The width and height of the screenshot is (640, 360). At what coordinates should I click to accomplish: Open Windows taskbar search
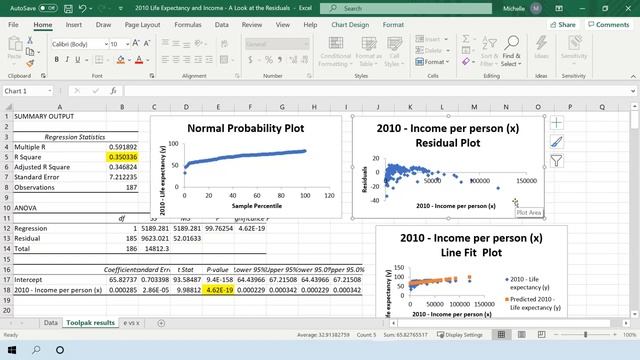pyautogui.click(x=36, y=350)
